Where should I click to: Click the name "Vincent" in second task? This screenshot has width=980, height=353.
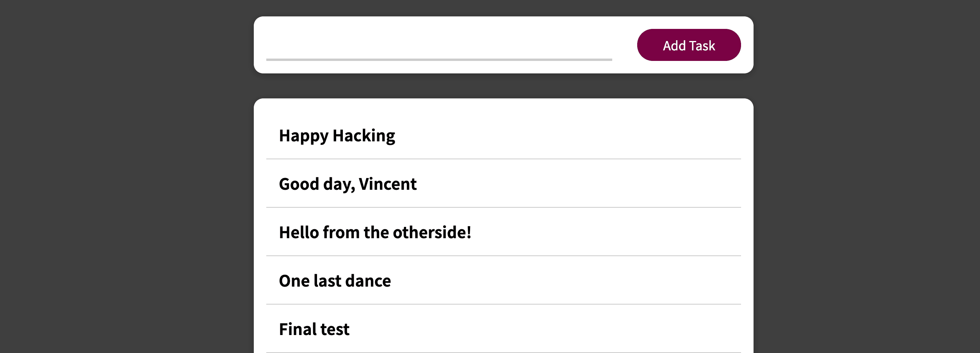click(x=388, y=184)
